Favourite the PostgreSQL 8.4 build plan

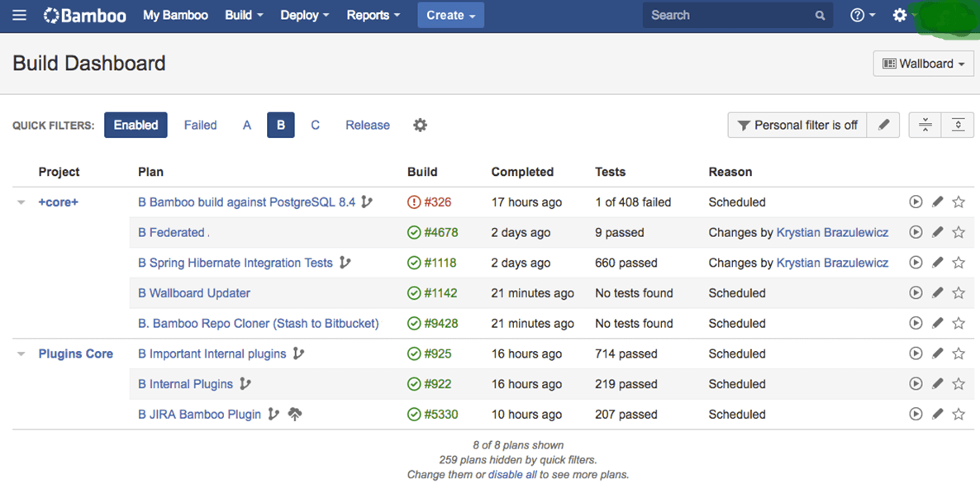[959, 202]
